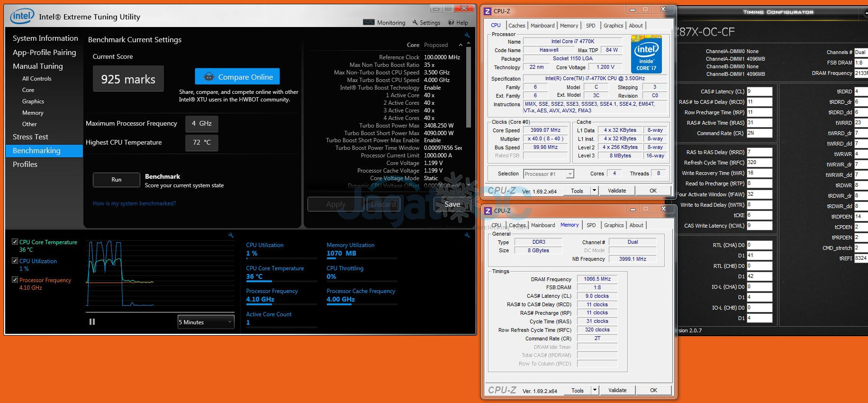Open Help from the question mark icon
Screen dimensions: 868x403
(452, 22)
